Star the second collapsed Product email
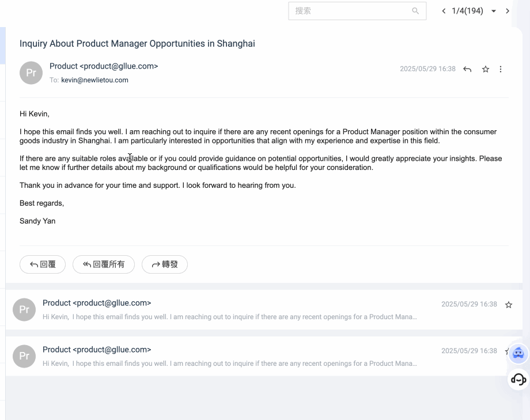The height and width of the screenshot is (420, 530). (508, 305)
